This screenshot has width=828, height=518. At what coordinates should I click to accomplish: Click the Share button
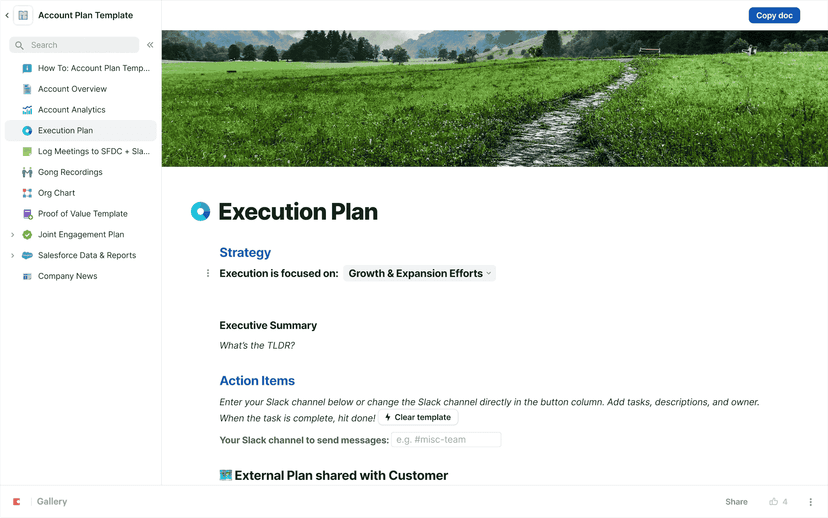point(736,502)
